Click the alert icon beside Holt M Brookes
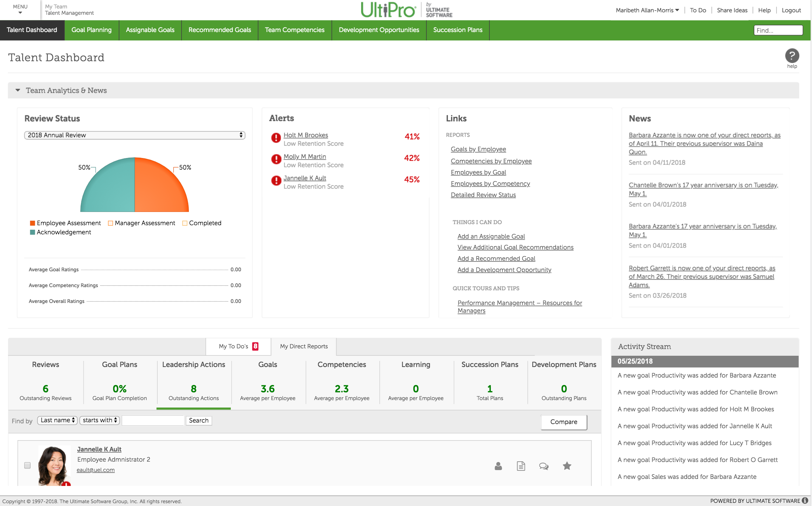 coord(276,137)
